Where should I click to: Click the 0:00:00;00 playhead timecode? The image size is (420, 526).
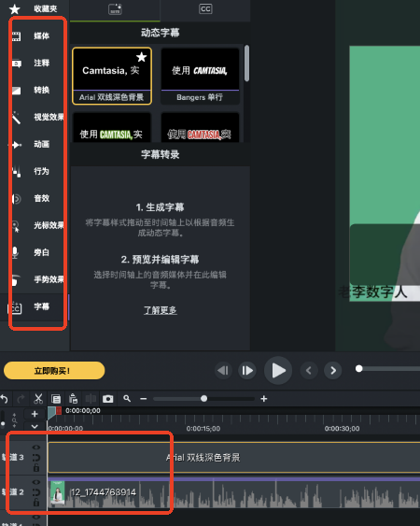click(x=83, y=410)
